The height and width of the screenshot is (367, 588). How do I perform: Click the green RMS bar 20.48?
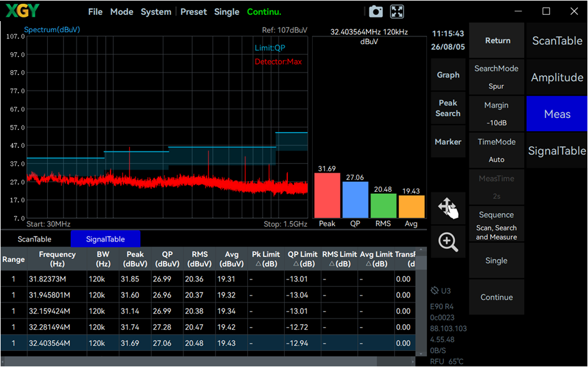pos(384,206)
